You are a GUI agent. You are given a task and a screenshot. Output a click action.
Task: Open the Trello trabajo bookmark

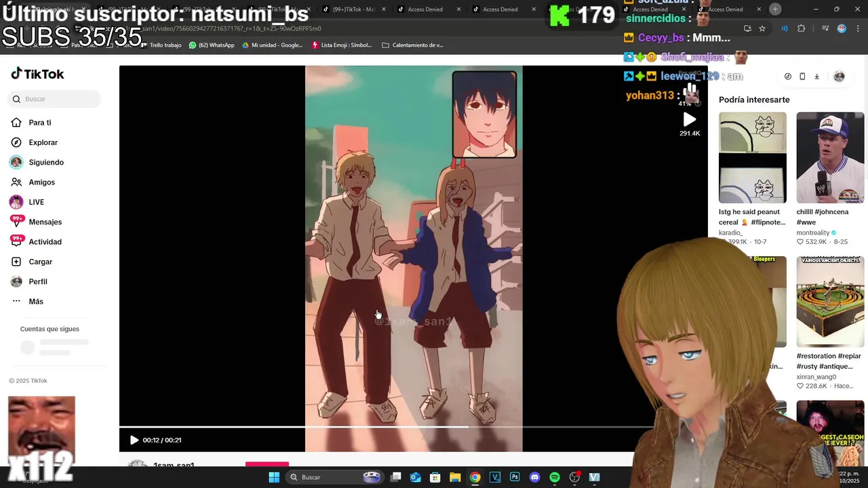click(x=161, y=45)
